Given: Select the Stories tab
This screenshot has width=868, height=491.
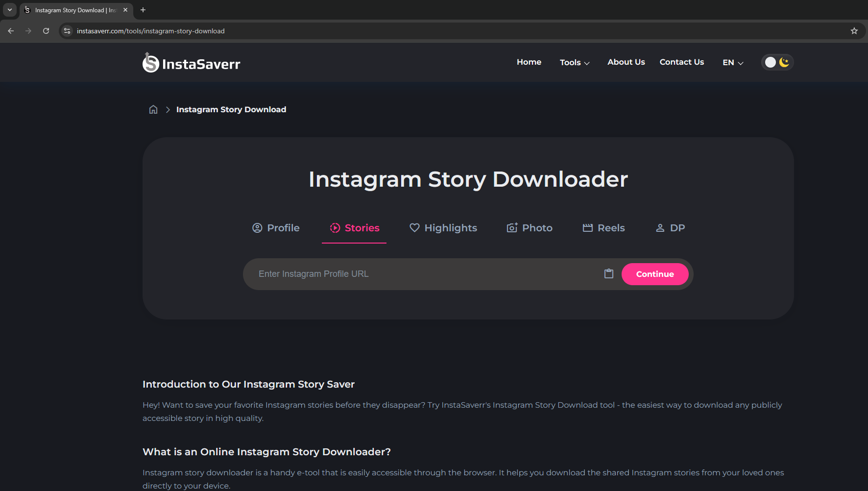Looking at the screenshot, I should (355, 228).
